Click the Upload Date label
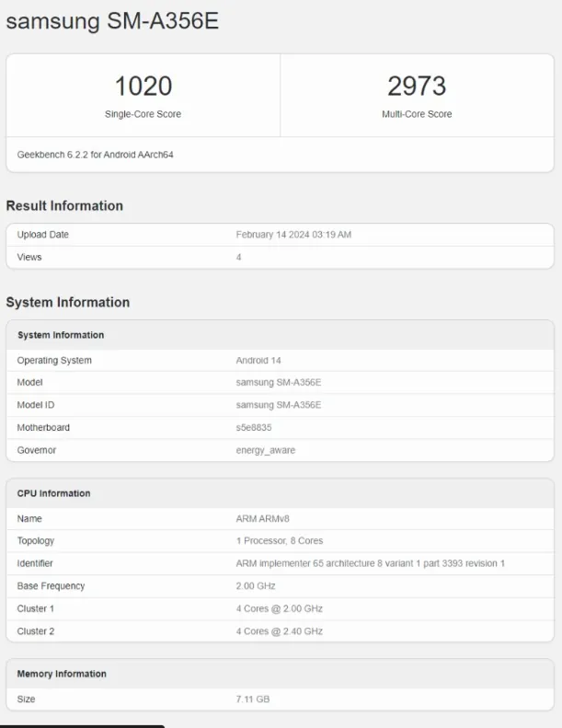 tap(42, 235)
